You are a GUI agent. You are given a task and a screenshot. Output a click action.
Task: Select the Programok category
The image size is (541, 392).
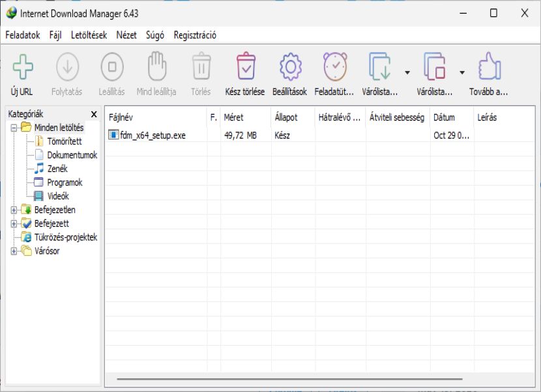(65, 182)
